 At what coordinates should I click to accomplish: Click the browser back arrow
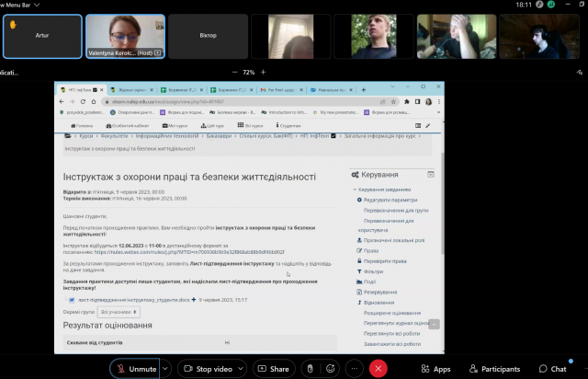point(62,102)
